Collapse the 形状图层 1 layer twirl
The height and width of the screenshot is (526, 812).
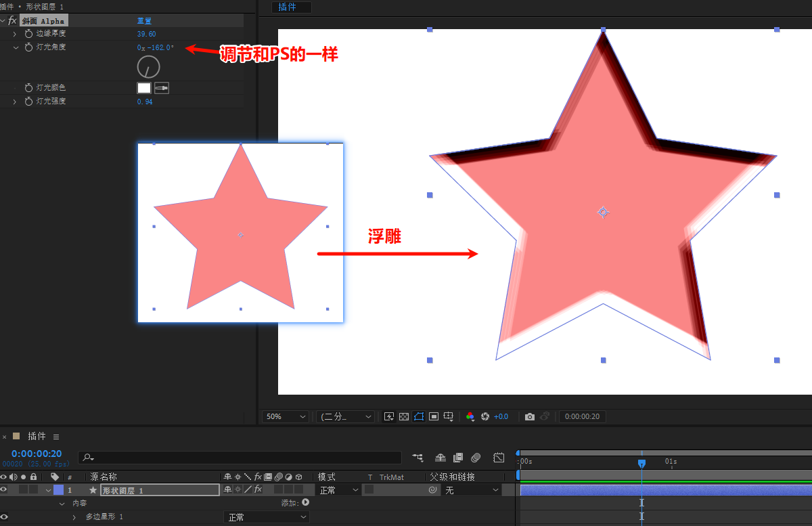[x=48, y=489]
